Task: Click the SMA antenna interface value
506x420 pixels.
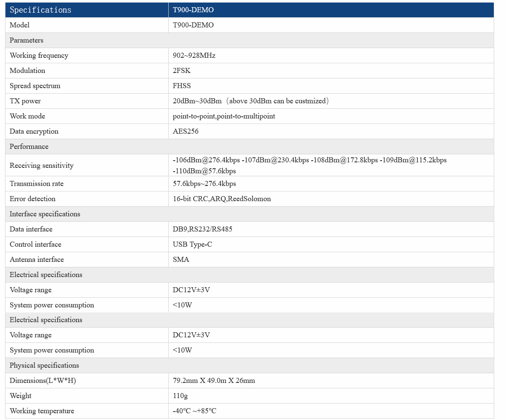Action: pyautogui.click(x=181, y=260)
